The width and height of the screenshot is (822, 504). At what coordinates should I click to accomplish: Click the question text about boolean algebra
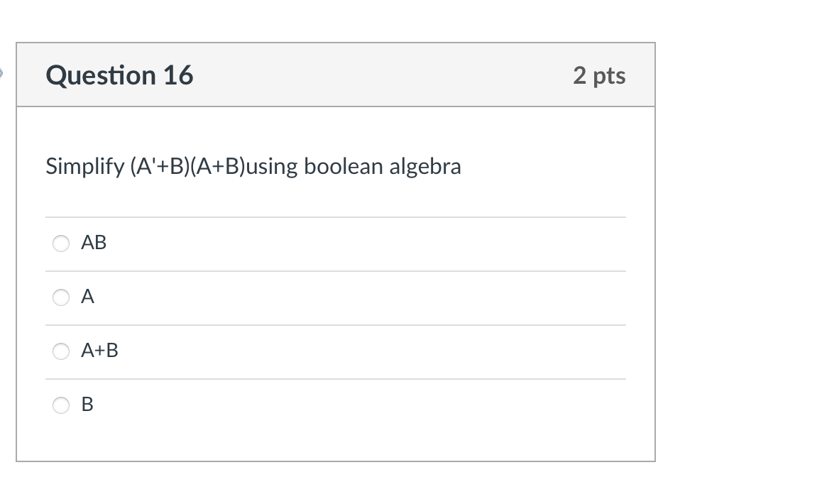(253, 166)
